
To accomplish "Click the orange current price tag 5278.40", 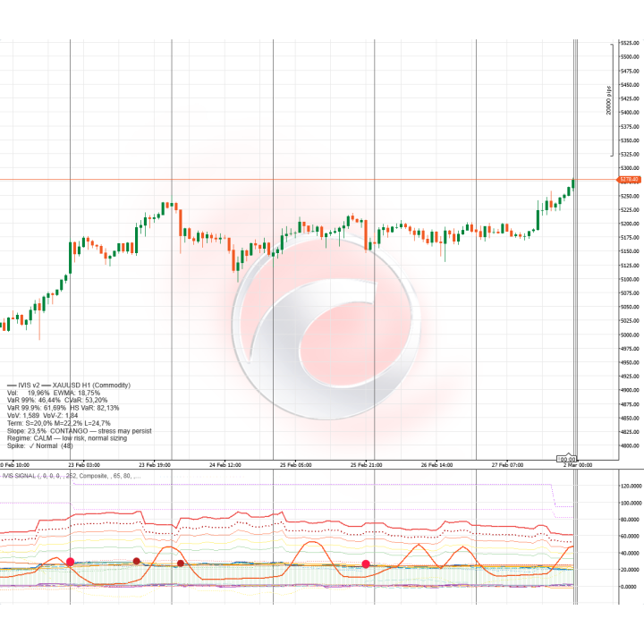I will 629,180.
